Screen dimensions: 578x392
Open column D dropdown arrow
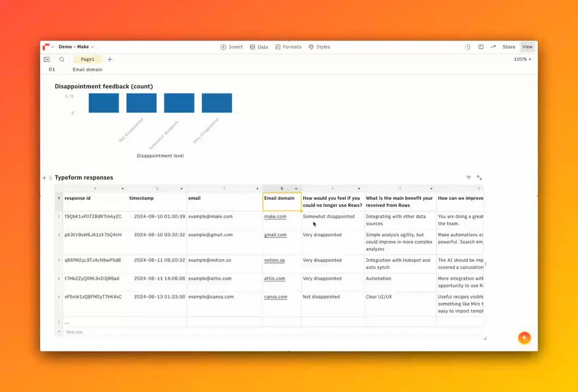[x=296, y=189]
